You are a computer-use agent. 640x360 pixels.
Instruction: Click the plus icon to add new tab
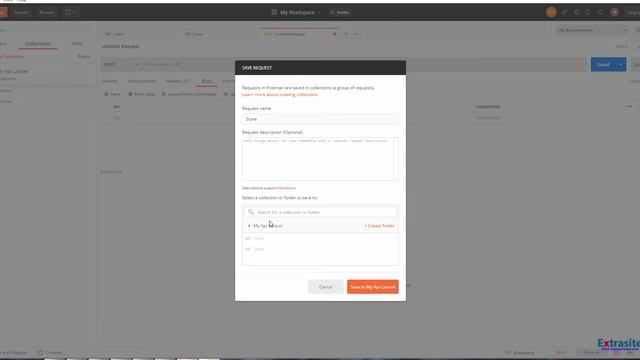pos(346,34)
